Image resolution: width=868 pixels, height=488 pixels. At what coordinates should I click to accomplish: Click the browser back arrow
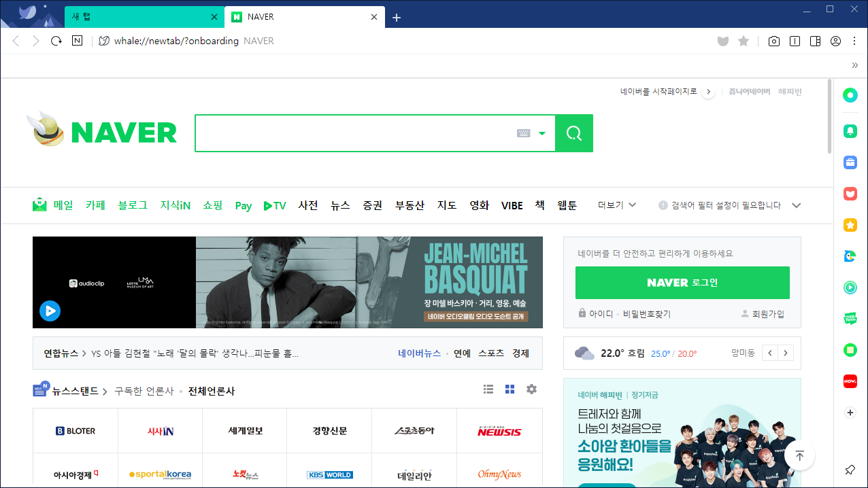(x=16, y=41)
